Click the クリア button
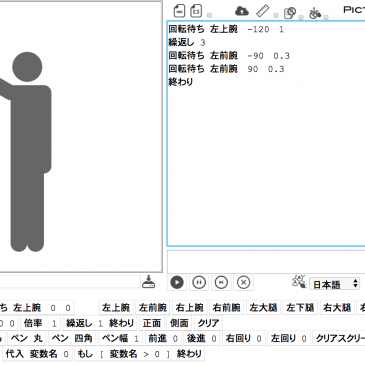 [208, 323]
